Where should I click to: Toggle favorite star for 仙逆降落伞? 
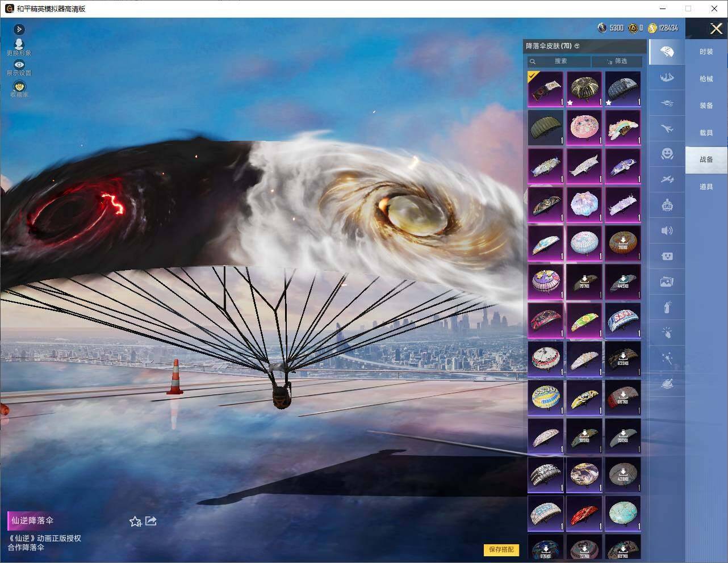click(135, 521)
